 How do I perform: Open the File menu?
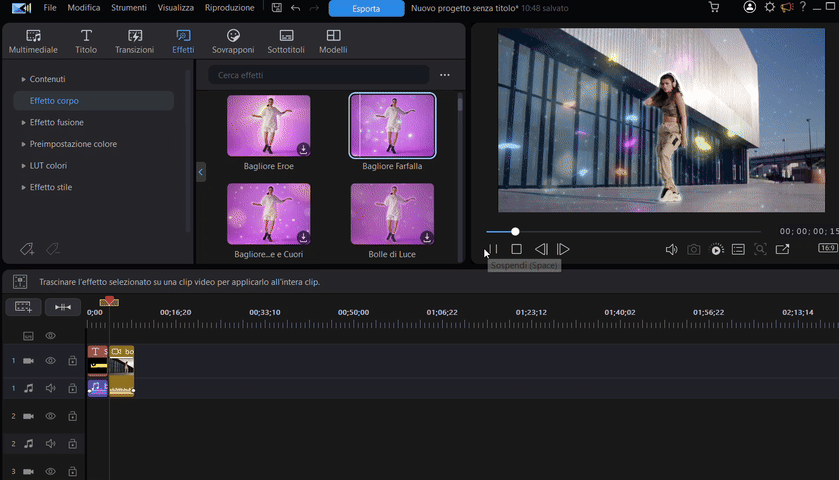click(50, 8)
